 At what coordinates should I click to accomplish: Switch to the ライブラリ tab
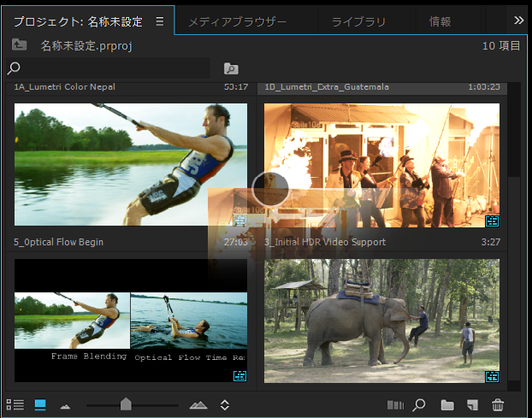coord(358,22)
